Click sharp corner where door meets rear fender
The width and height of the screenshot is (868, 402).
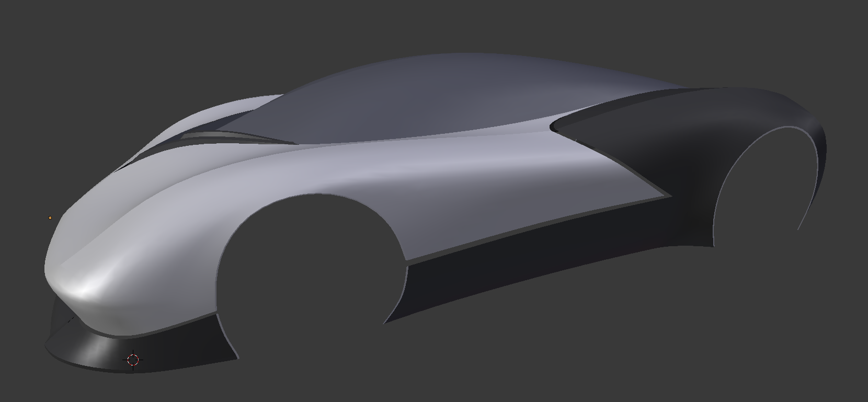[669, 197]
